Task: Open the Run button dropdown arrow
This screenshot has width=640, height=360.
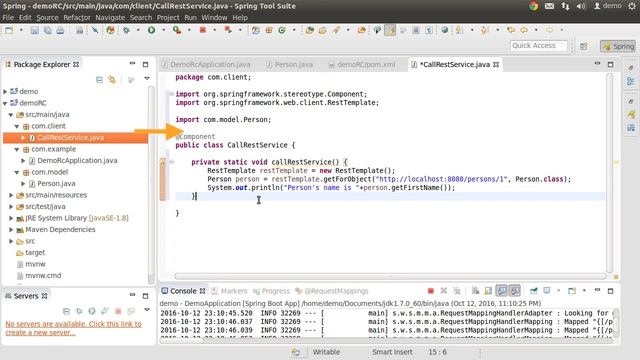Action: pyautogui.click(x=163, y=30)
